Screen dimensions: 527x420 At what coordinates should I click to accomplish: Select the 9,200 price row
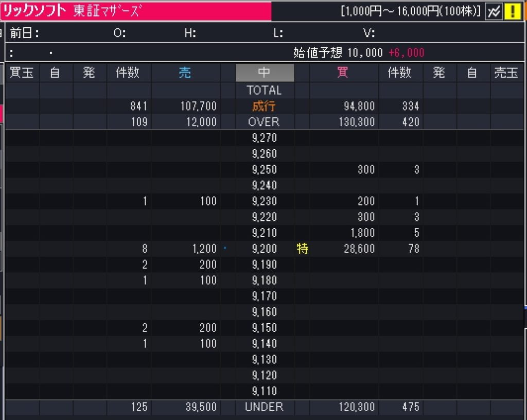[265, 249]
